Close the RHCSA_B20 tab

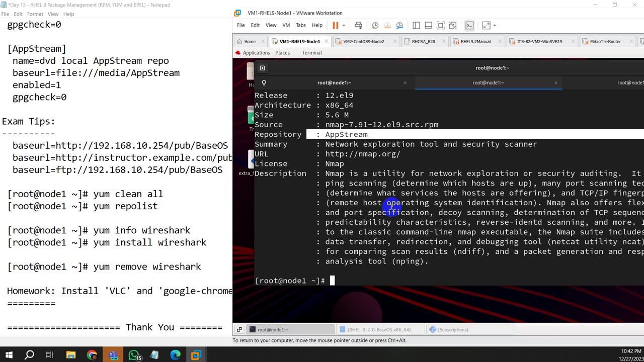444,41
